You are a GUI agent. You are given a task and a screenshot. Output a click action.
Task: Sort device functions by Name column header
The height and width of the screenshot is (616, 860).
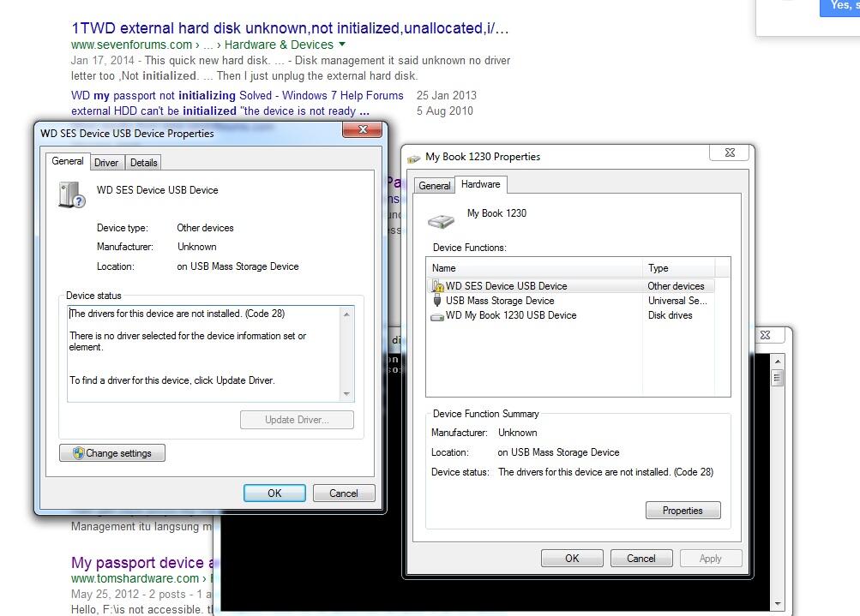pyautogui.click(x=533, y=268)
